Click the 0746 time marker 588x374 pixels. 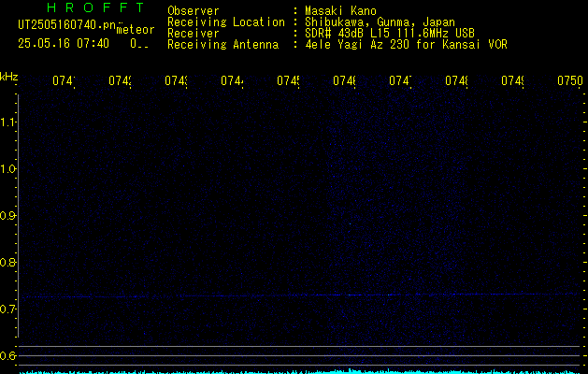pos(344,80)
